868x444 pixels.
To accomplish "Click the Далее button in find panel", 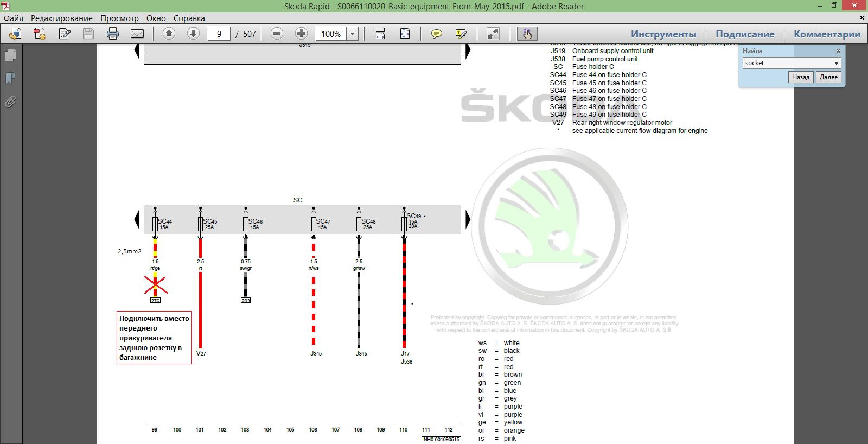I will tap(828, 77).
